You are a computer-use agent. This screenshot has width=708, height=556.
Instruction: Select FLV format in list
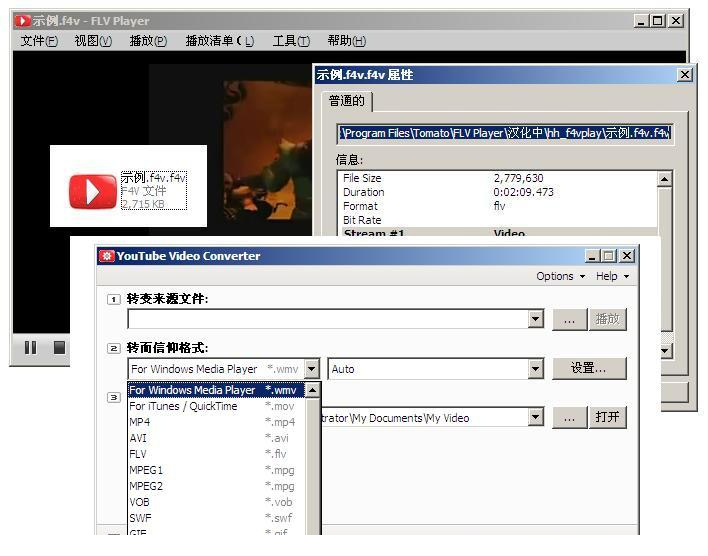(216, 454)
